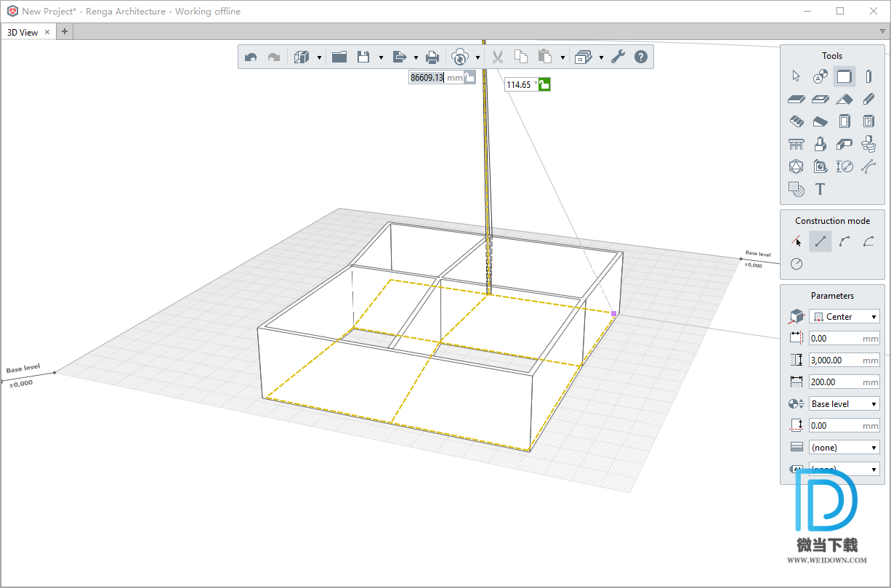Select the Dimension tool
Viewport: 891px width, 588px height.
(x=844, y=166)
